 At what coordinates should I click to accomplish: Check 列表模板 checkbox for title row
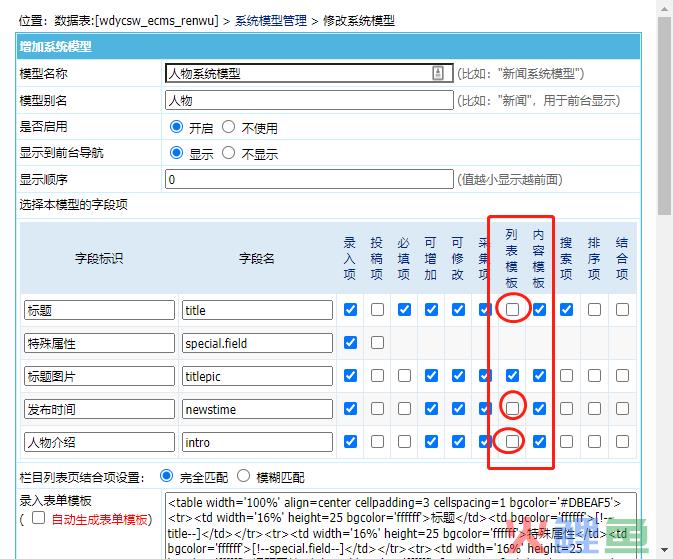[512, 310]
